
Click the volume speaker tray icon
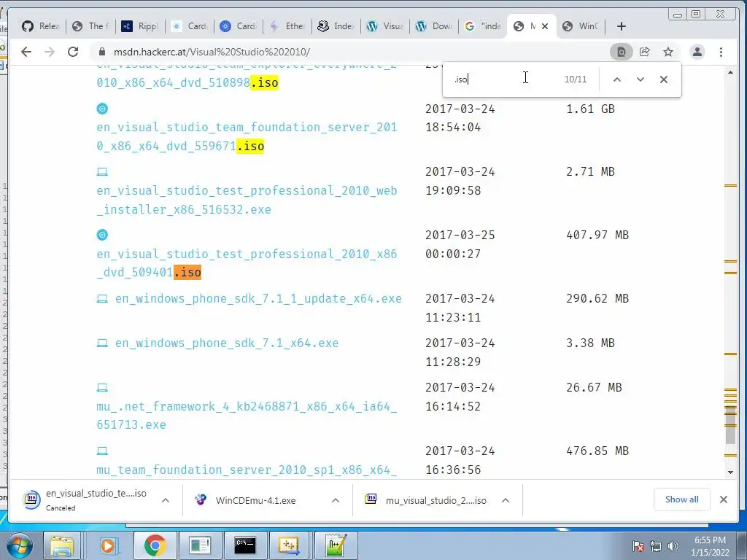[673, 546]
